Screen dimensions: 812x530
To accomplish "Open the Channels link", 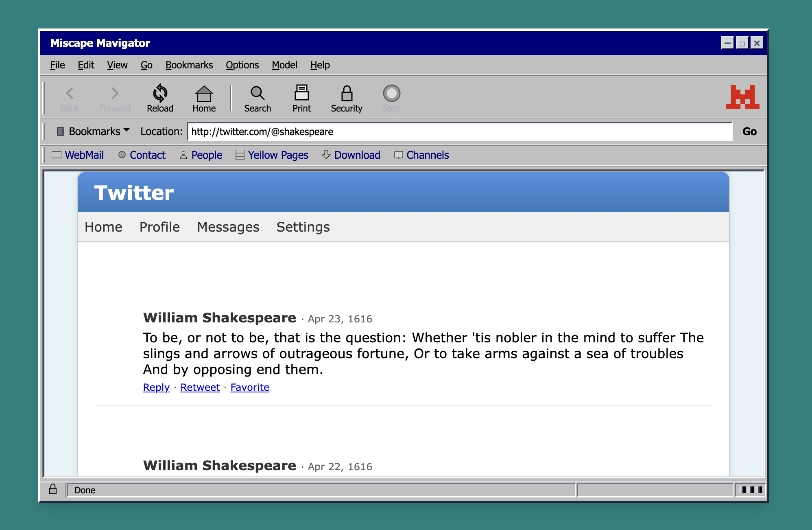I will point(428,155).
